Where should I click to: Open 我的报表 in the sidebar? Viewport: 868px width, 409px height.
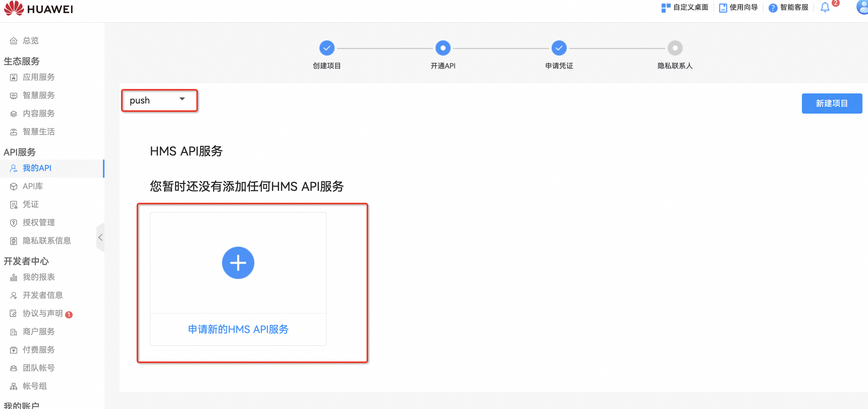(x=39, y=277)
